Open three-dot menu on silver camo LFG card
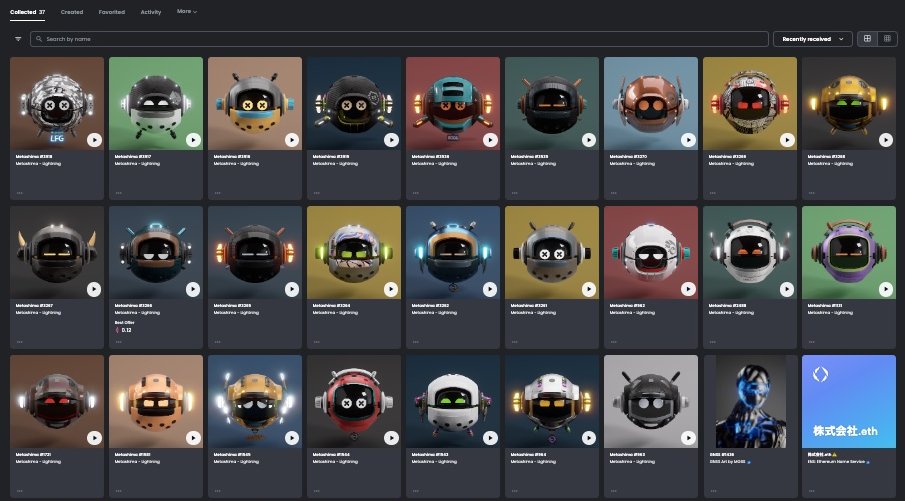The height and width of the screenshot is (501, 905). [20, 193]
